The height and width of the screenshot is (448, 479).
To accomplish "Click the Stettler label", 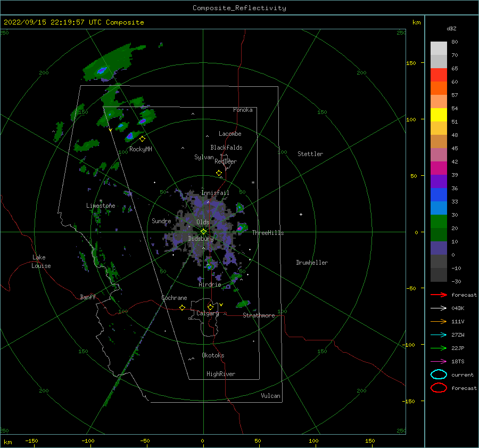I will click(x=310, y=154).
